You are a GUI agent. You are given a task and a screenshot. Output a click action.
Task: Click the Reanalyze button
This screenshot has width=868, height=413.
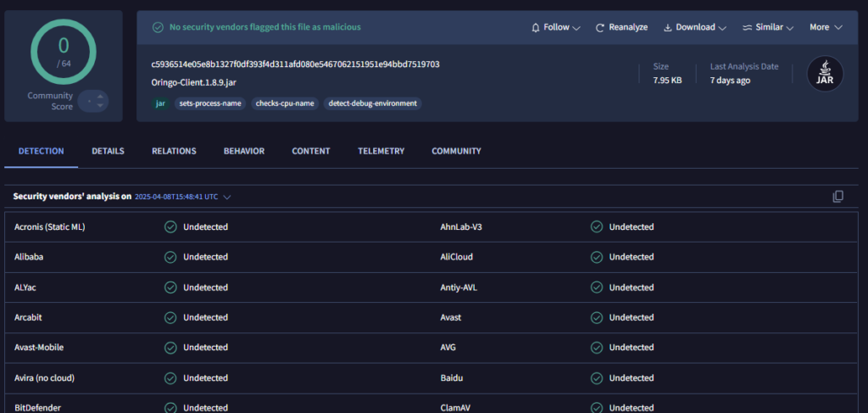pos(621,27)
